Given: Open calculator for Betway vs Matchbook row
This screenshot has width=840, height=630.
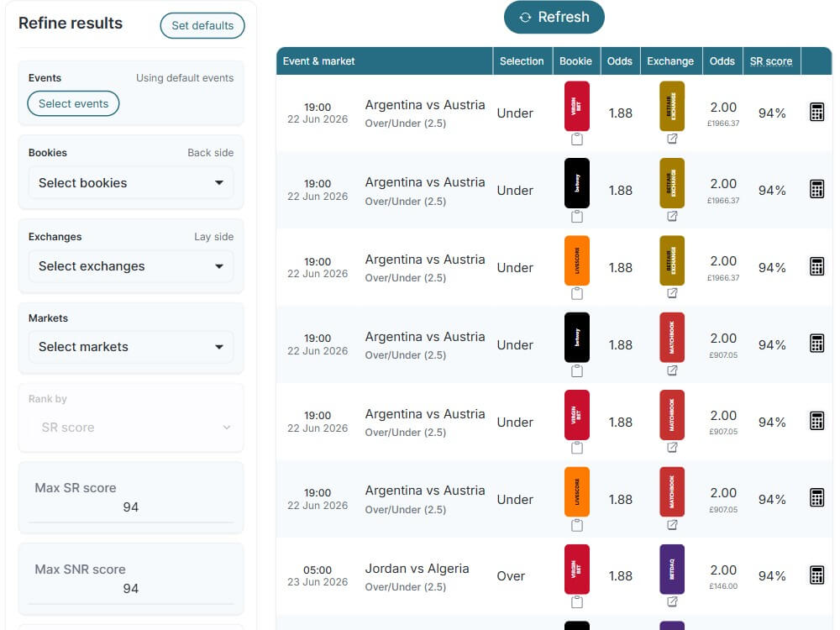Looking at the screenshot, I should (x=816, y=344).
